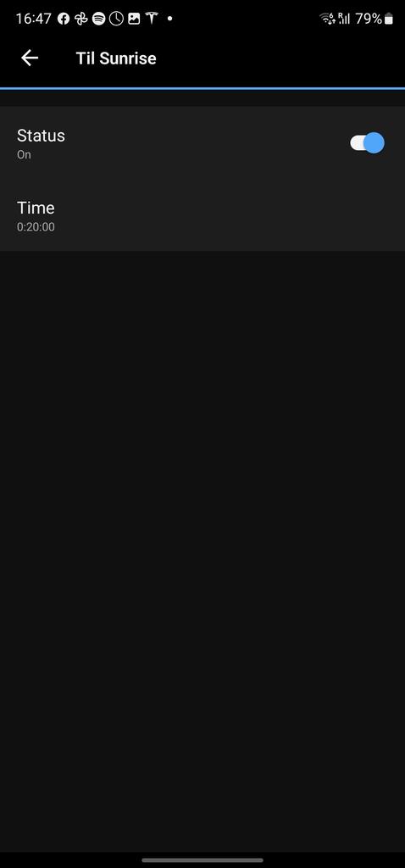Tap the "On" status subtitle
Screen dimensions: 405x868
(24, 154)
